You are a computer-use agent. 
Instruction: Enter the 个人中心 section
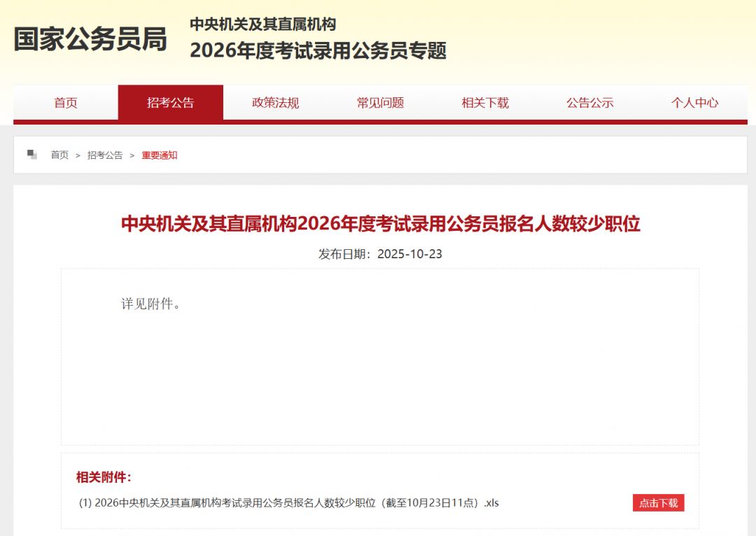(x=694, y=103)
